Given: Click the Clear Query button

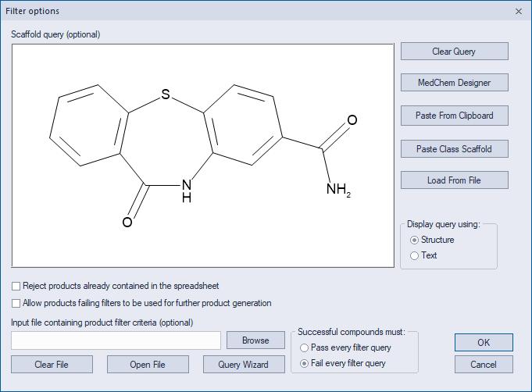Looking at the screenshot, I should tap(455, 52).
